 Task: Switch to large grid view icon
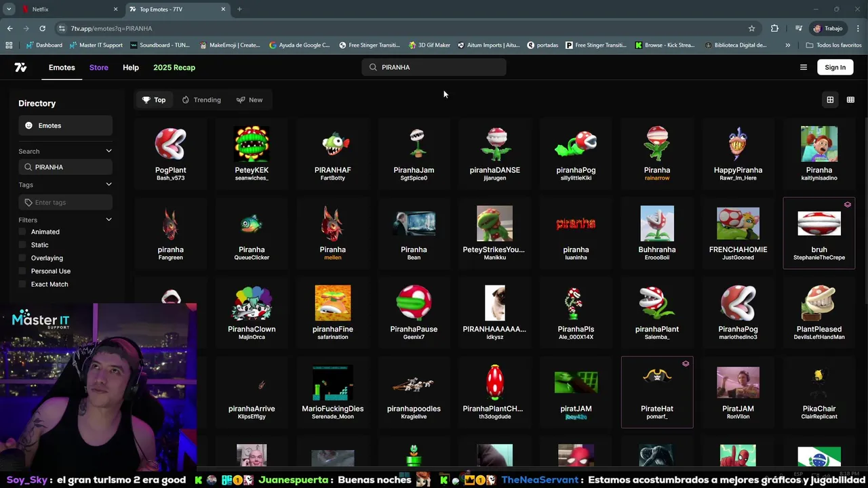(830, 100)
